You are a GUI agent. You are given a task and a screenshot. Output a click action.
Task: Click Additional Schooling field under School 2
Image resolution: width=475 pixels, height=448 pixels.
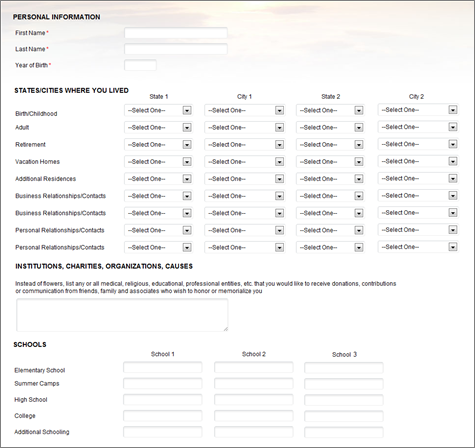[x=254, y=432]
